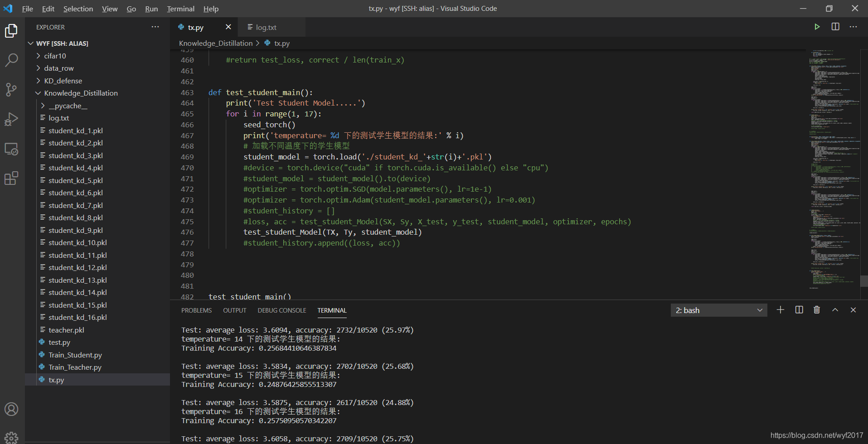
Task: Split the terminal panel
Action: 799,310
